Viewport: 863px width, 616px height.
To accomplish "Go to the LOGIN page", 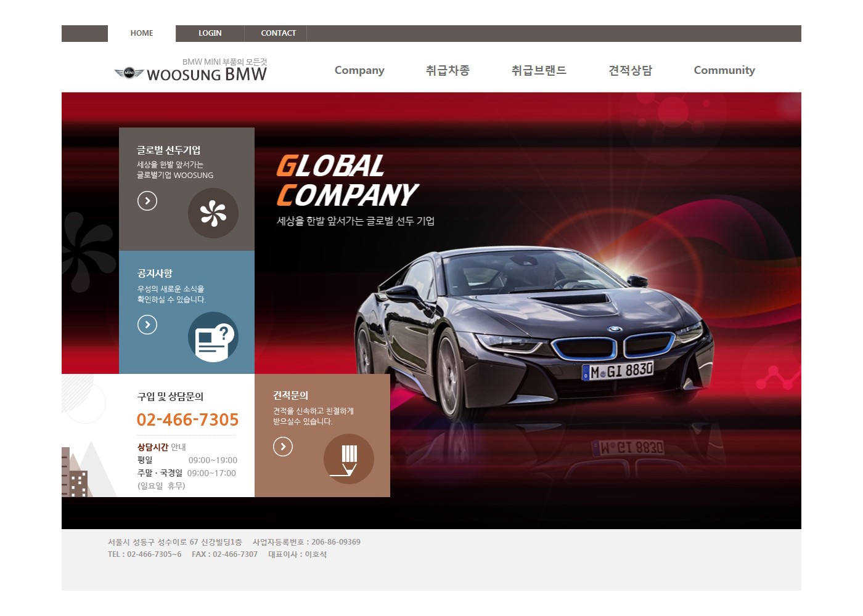I will [x=210, y=33].
